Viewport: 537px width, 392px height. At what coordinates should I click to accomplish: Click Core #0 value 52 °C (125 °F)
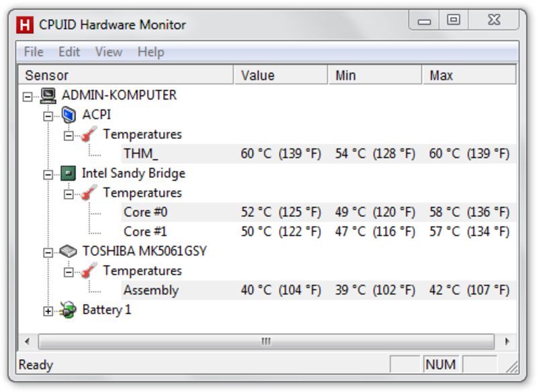click(x=281, y=212)
